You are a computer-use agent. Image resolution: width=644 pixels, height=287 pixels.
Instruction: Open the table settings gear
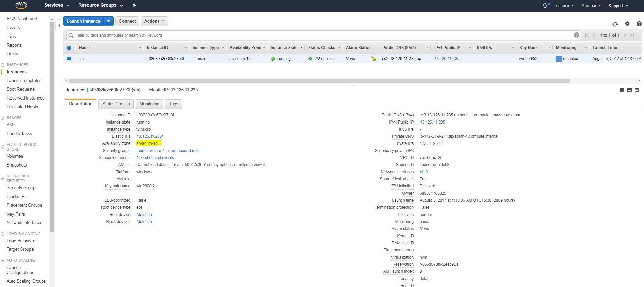pos(627,24)
